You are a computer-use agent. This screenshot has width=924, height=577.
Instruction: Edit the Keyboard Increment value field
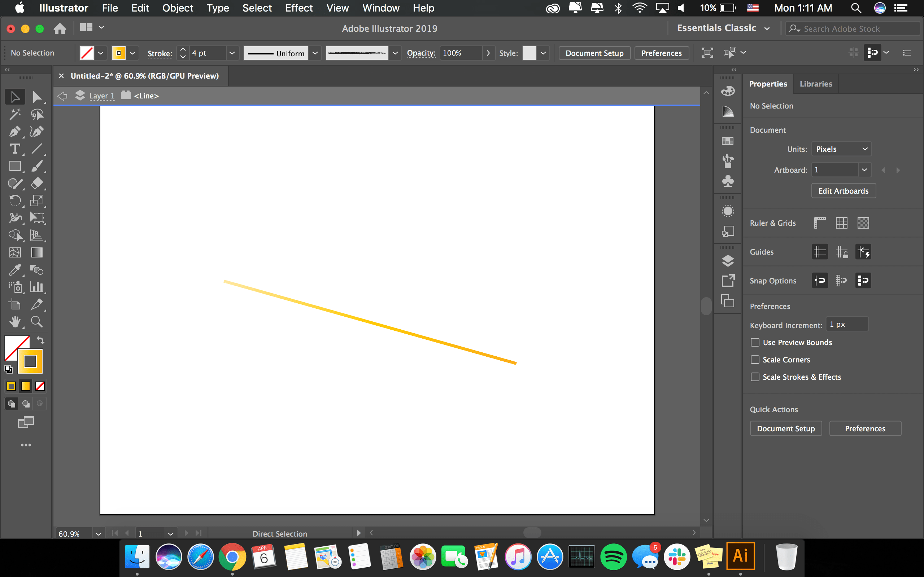tap(846, 323)
